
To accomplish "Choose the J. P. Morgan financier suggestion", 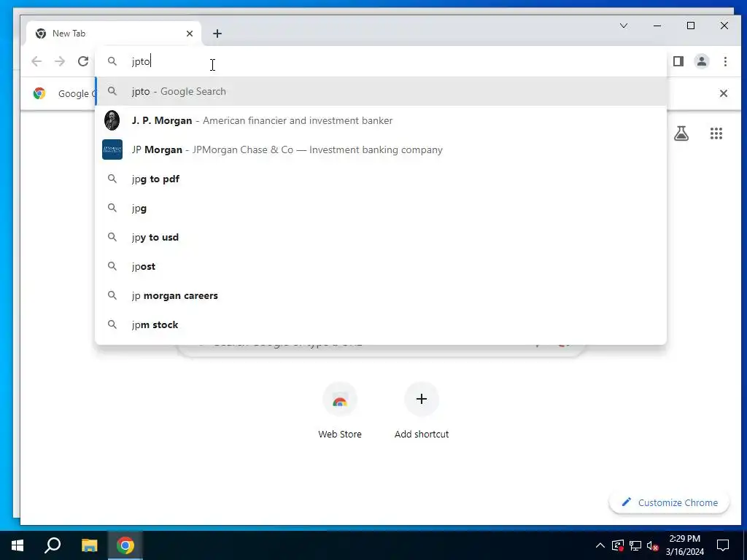I will click(x=381, y=120).
